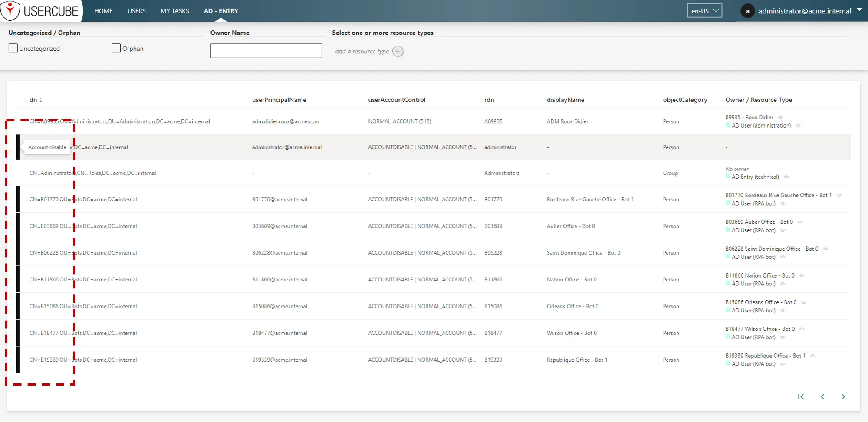The height and width of the screenshot is (422, 868).
Task: Click NORMAL_ACCOUNT (512) cell
Action: click(x=400, y=121)
